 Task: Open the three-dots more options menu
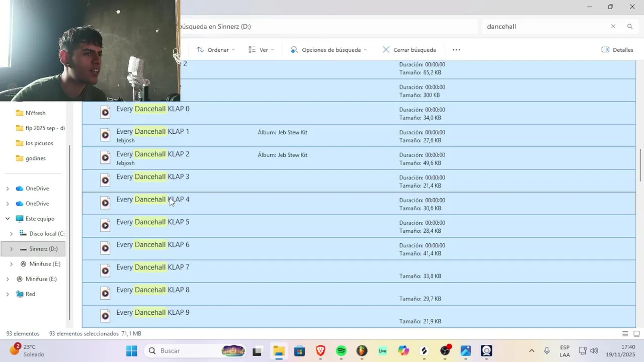click(456, 50)
